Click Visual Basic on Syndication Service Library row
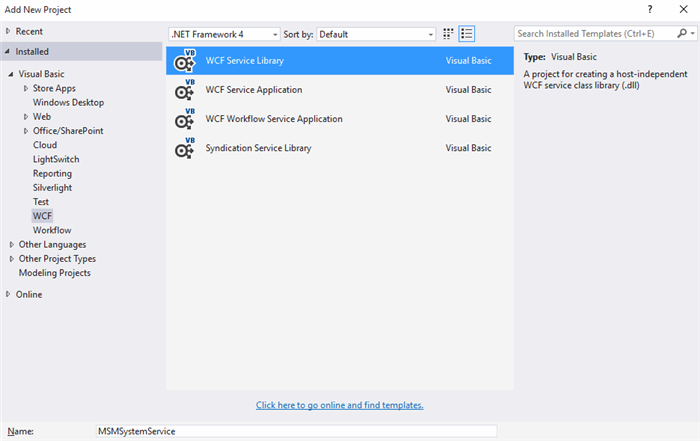700x441 pixels. coord(468,148)
